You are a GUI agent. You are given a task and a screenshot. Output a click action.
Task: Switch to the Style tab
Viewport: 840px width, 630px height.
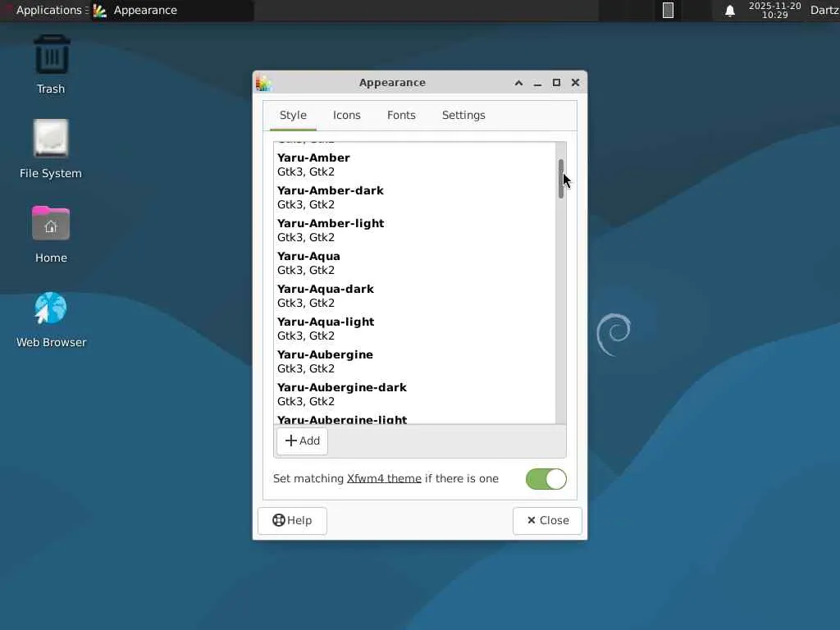pyautogui.click(x=293, y=115)
